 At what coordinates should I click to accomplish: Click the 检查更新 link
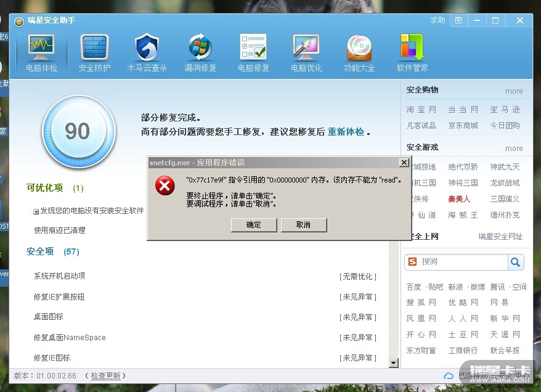105,376
